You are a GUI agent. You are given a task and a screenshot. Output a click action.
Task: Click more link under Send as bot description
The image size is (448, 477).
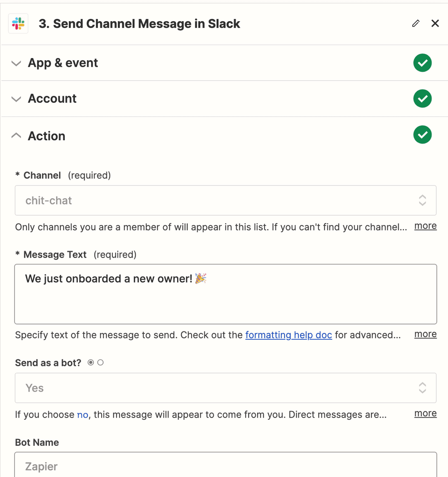point(425,414)
